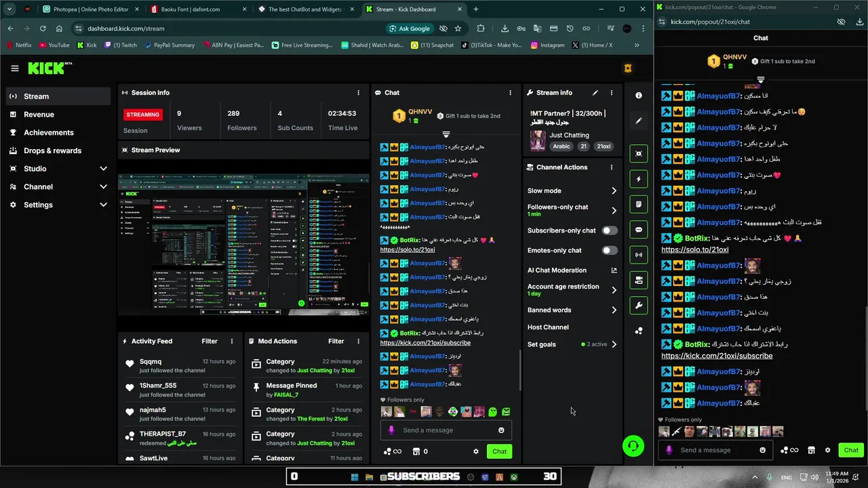The height and width of the screenshot is (488, 868).
Task: Click Host Channel action
Action: [x=548, y=327]
